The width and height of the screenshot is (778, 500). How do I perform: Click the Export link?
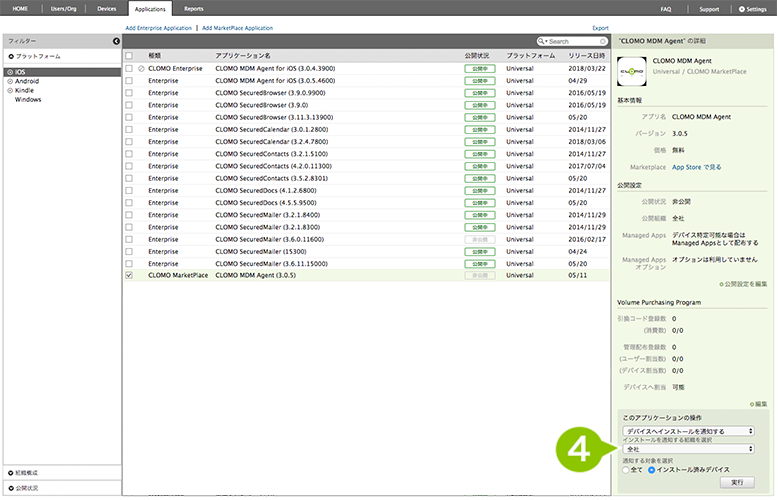pyautogui.click(x=600, y=28)
